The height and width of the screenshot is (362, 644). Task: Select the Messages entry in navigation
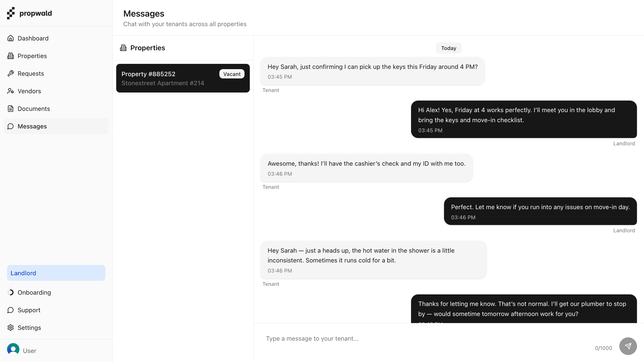pos(32,126)
